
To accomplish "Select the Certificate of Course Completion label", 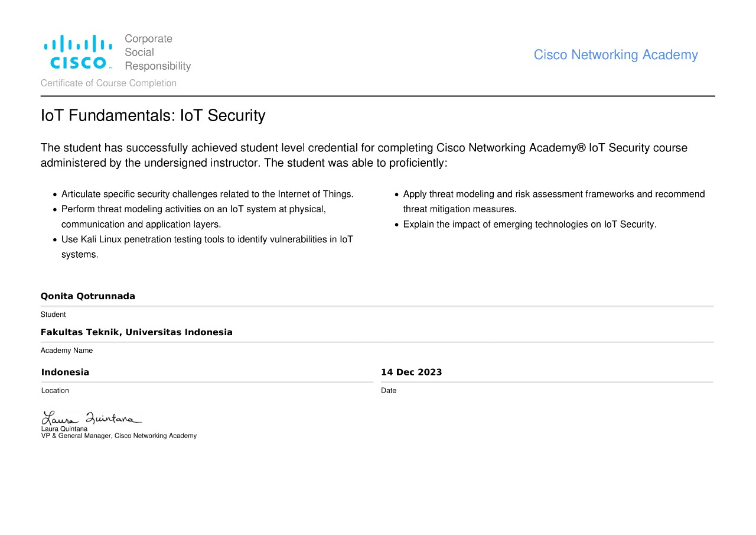I will [x=109, y=83].
